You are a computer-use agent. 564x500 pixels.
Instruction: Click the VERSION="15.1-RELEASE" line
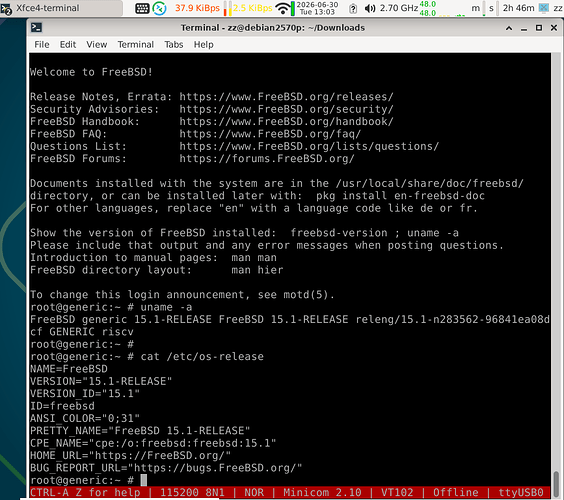(101, 381)
